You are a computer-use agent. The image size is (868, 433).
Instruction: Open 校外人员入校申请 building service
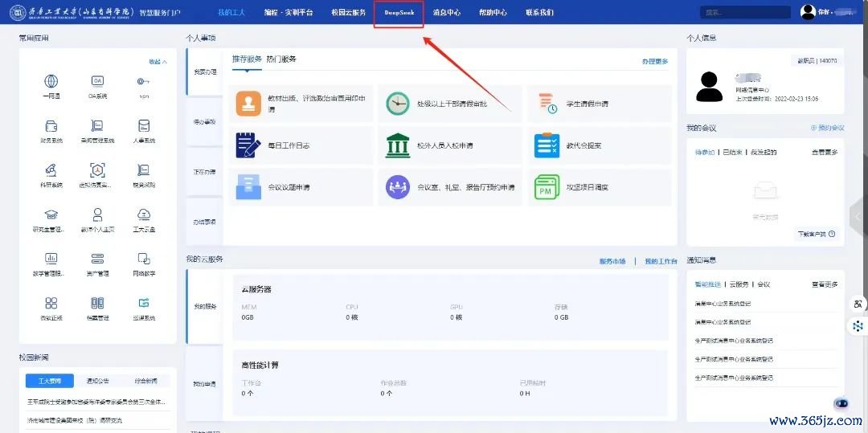(450, 145)
